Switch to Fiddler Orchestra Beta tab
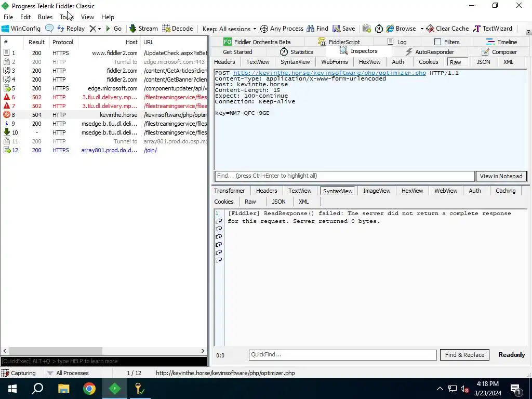 point(257,42)
